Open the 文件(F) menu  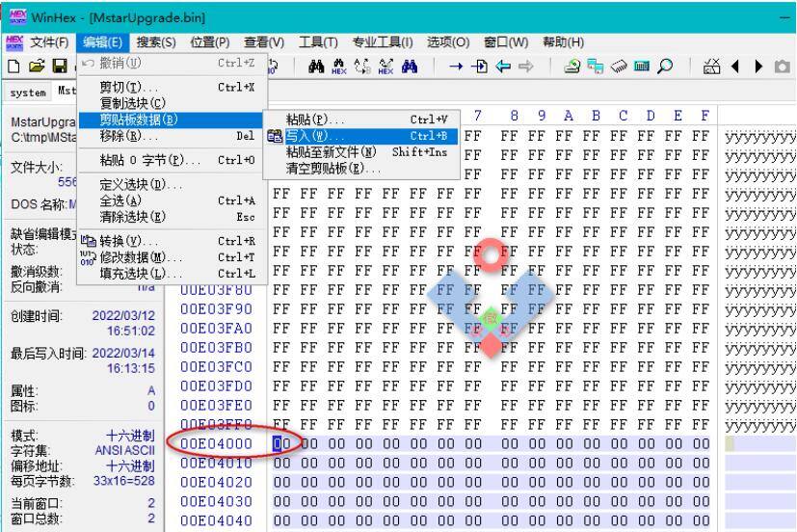point(49,42)
